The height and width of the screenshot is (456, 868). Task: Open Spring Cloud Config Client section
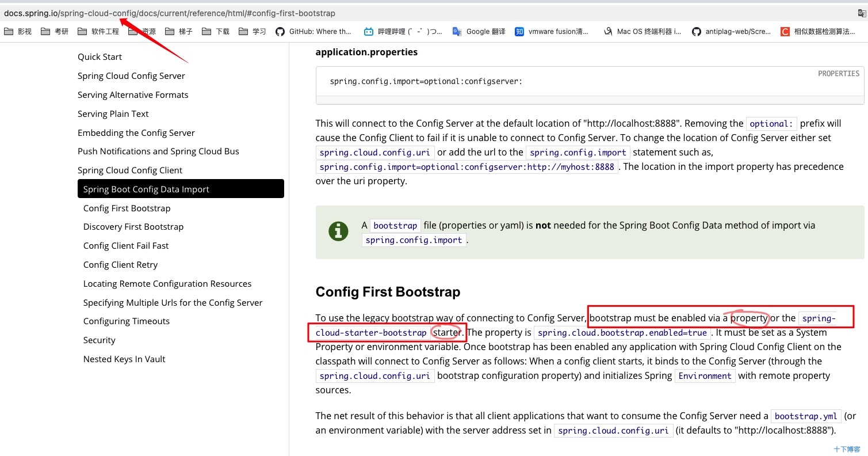tap(130, 170)
